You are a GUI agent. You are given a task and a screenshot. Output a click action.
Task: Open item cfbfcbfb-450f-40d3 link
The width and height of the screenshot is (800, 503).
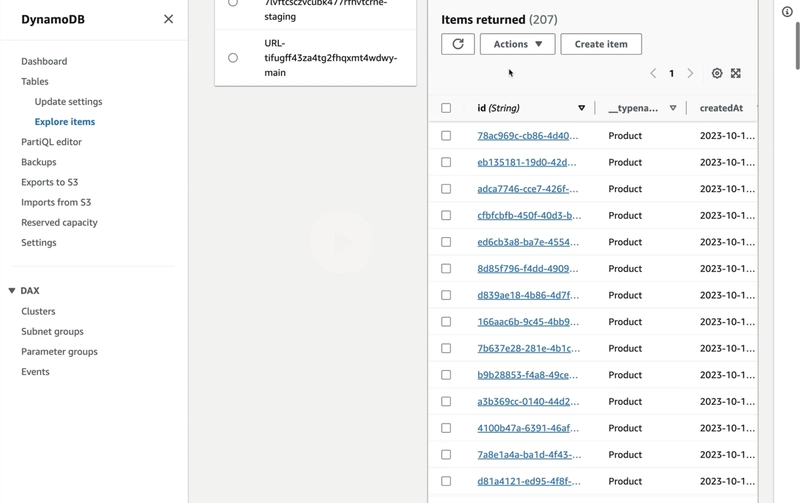(529, 215)
